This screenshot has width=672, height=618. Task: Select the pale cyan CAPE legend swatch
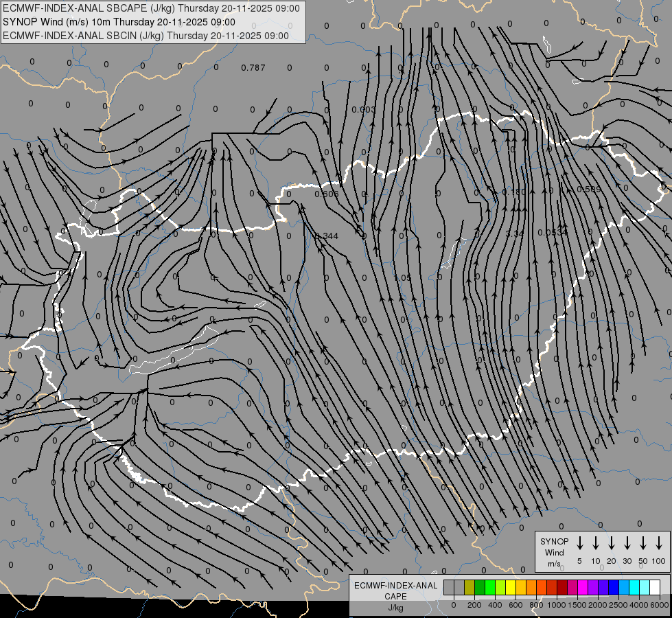[x=645, y=588]
